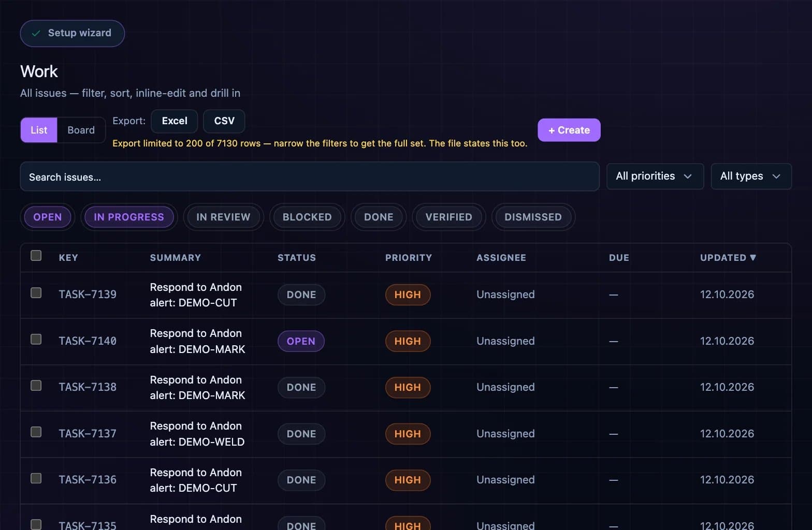Focus the Search issues input field
The height and width of the screenshot is (530, 812).
(310, 176)
